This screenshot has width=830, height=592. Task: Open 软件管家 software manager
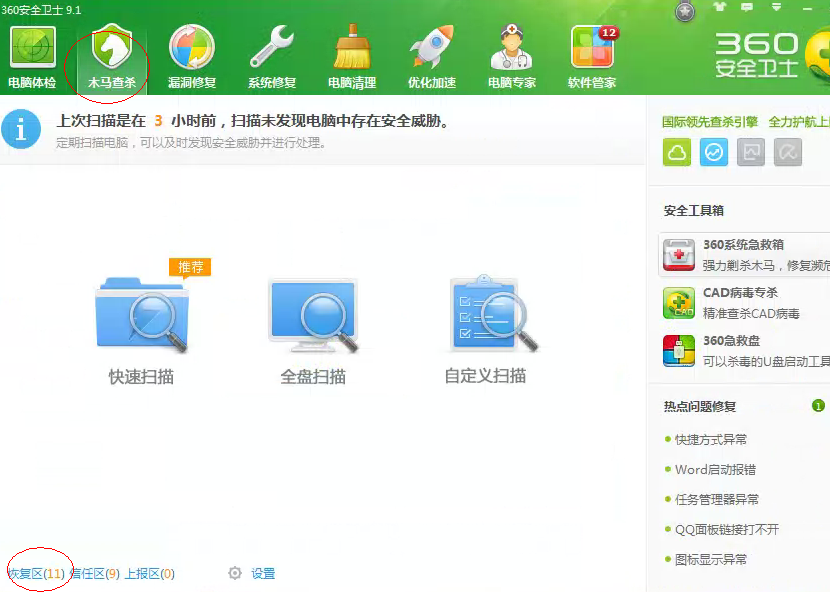pyautogui.click(x=592, y=58)
